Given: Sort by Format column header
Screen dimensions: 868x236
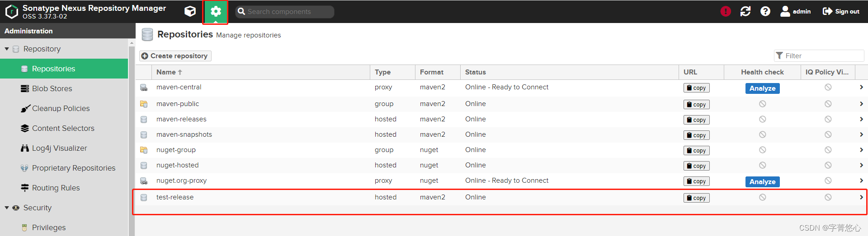Looking at the screenshot, I should 438,72.
